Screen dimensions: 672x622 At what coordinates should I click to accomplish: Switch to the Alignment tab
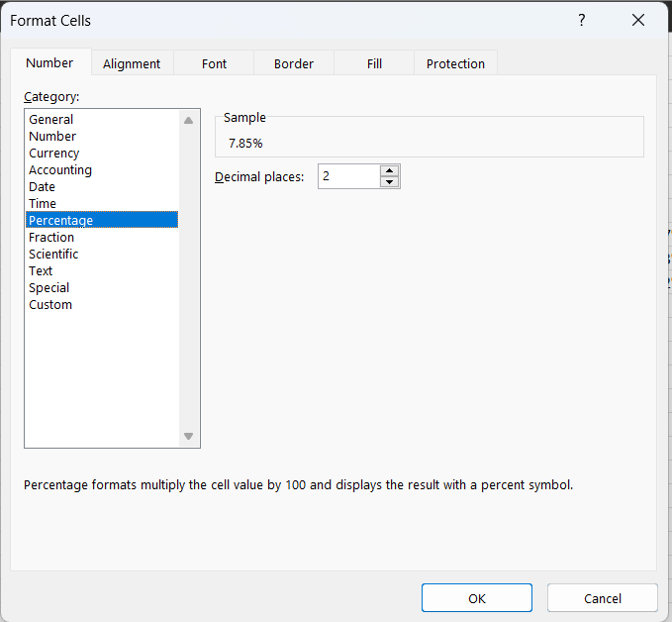point(132,63)
